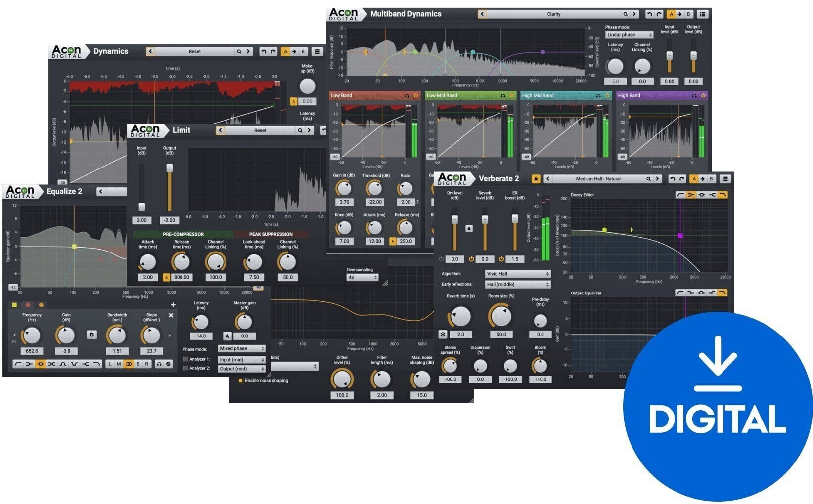Screen dimensions: 813x504
Task: Open the Algorithm dropdown showing Vivid Hall
Action: [x=517, y=273]
